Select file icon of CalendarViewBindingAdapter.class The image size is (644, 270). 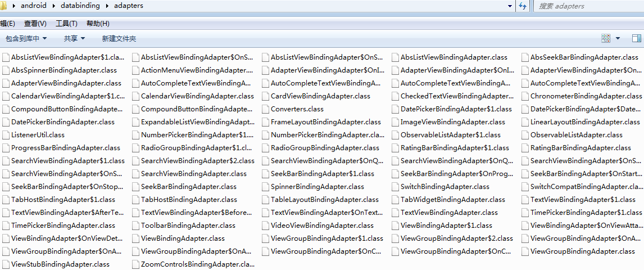coord(135,96)
